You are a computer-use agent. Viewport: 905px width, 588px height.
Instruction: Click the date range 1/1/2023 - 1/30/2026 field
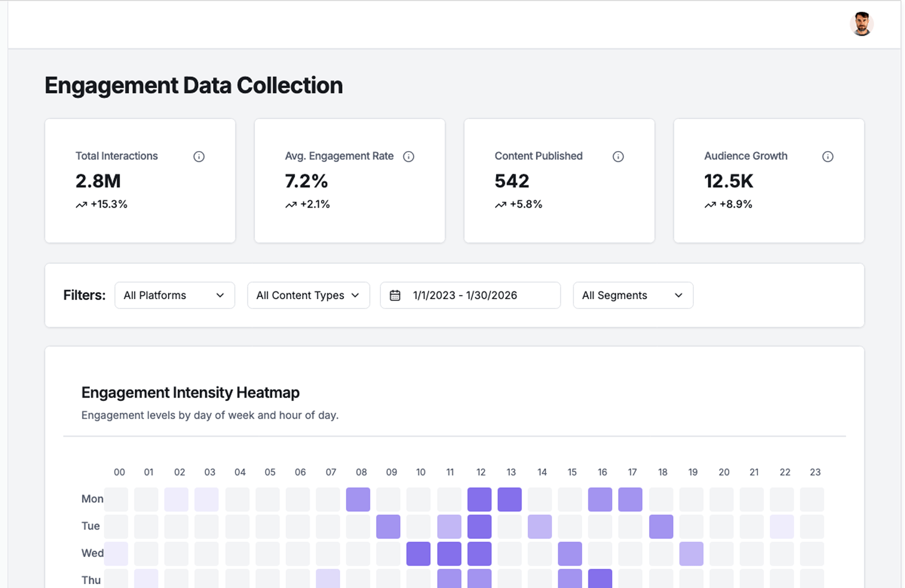click(x=465, y=295)
